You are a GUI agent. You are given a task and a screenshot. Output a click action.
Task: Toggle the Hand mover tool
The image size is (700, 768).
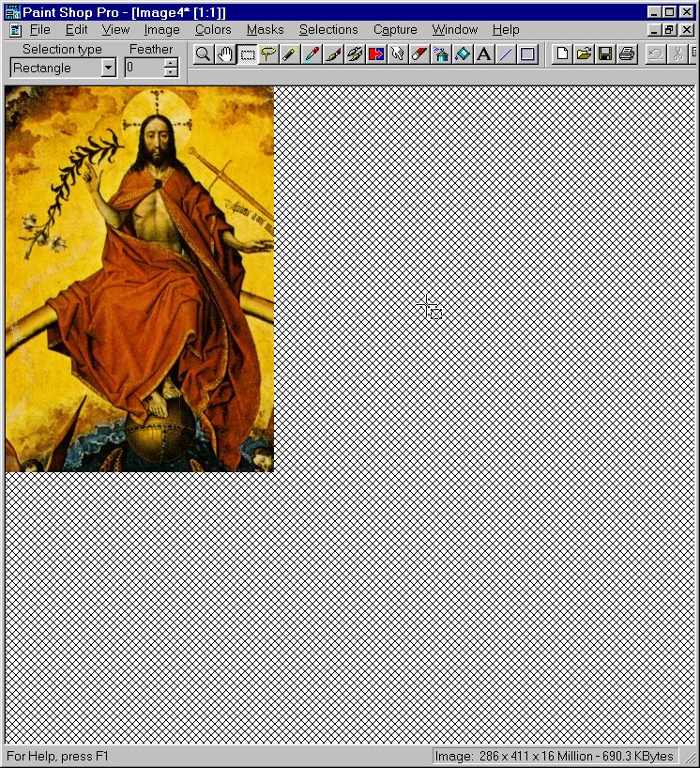pyautogui.click(x=225, y=54)
